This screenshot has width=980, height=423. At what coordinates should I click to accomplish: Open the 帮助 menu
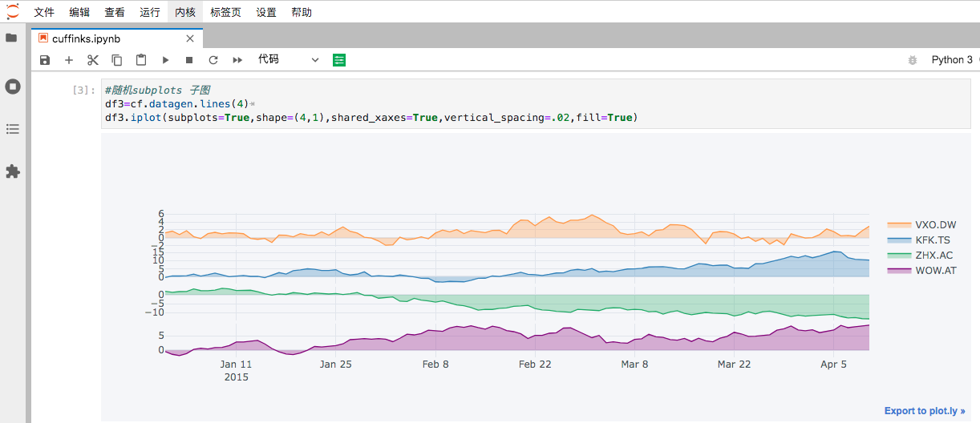point(302,12)
